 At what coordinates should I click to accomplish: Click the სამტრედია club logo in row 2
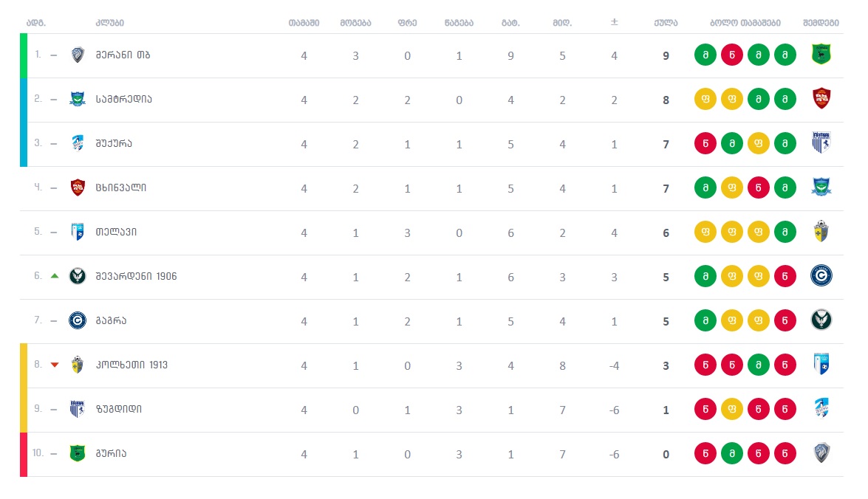pyautogui.click(x=78, y=99)
